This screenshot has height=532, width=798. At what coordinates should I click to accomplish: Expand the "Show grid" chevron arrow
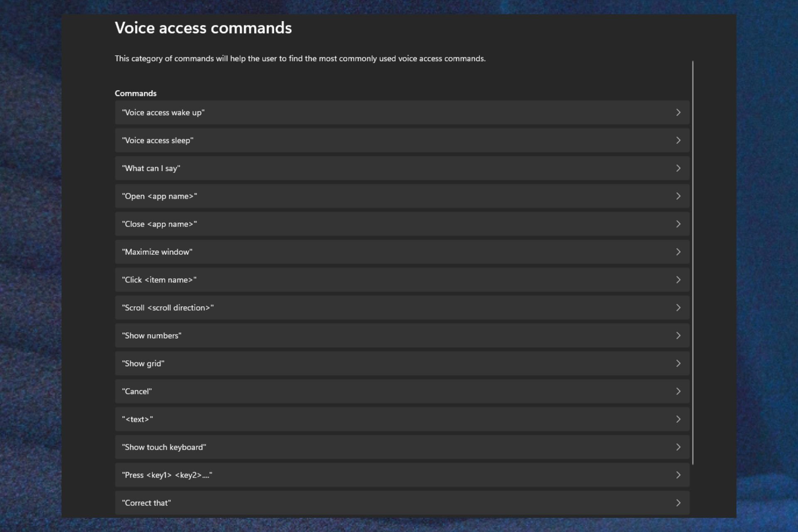678,363
